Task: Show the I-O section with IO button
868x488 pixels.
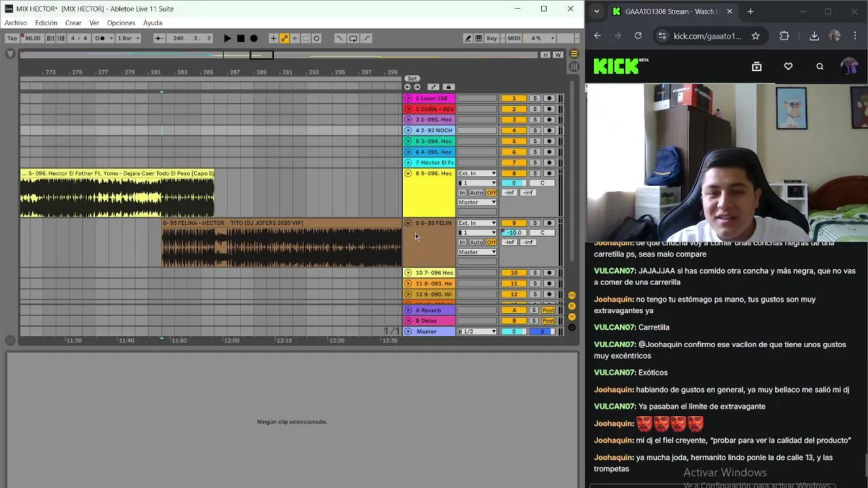Action: 572,296
